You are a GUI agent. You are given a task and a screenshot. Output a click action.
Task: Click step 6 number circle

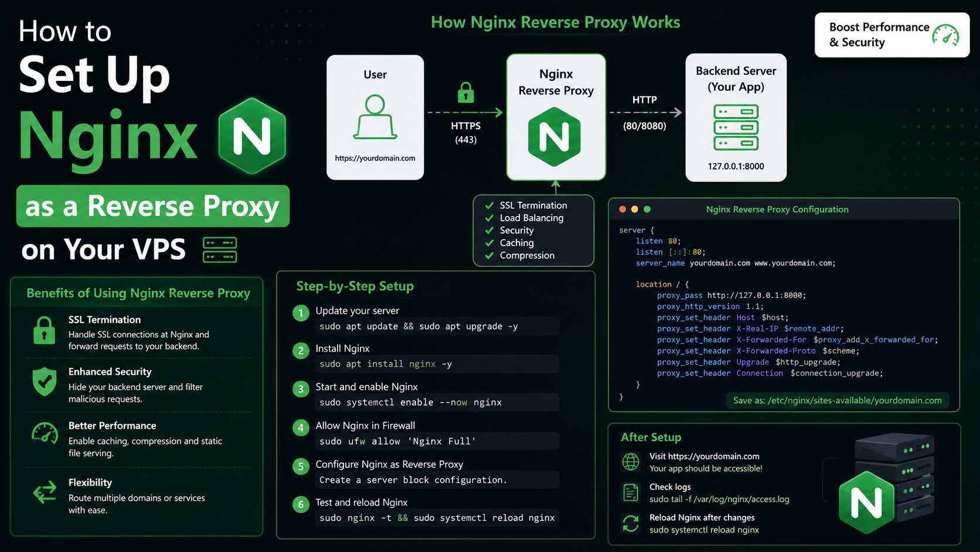click(301, 504)
